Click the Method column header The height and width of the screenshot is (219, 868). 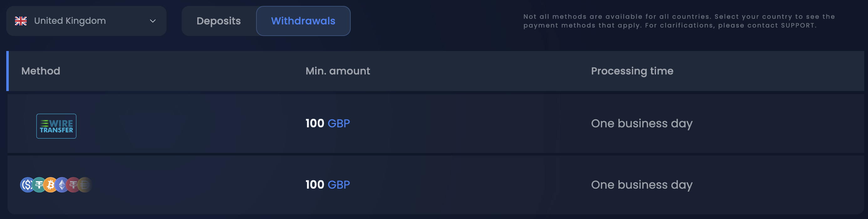tap(40, 71)
